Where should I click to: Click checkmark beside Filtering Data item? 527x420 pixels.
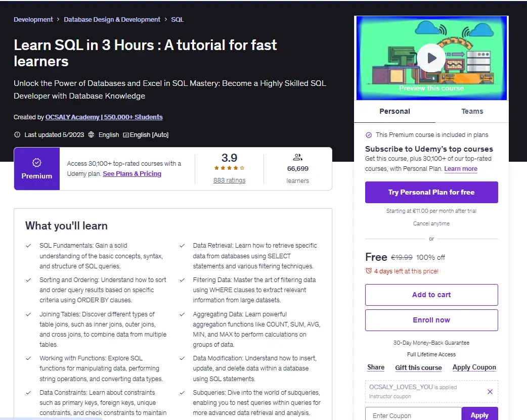[x=182, y=280]
